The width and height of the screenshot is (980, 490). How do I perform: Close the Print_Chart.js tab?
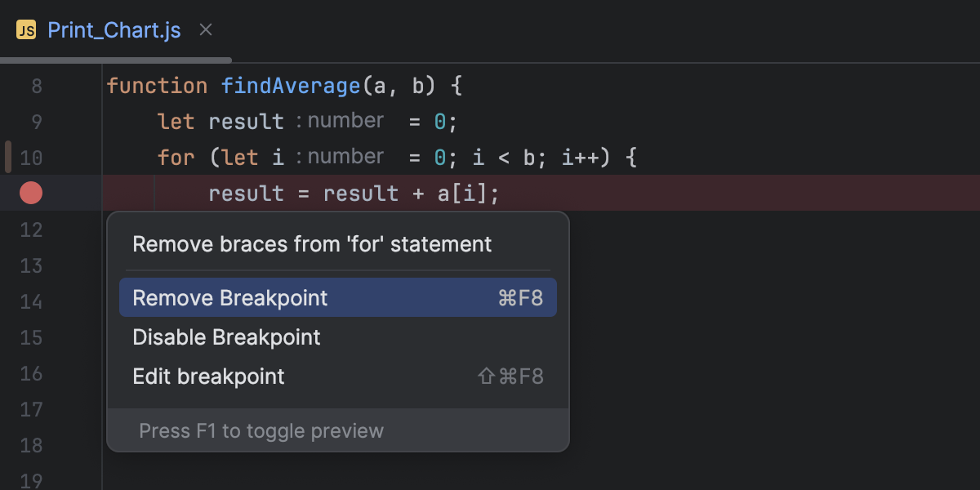[x=205, y=29]
